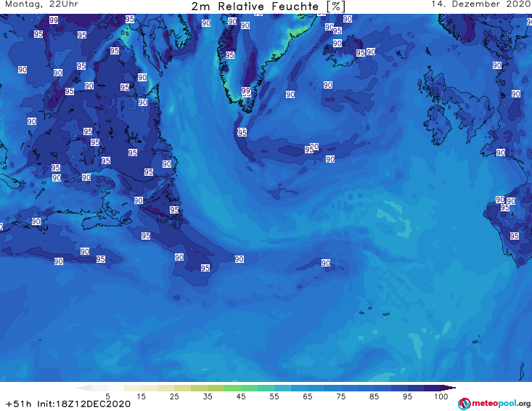
Task: Click the colorbar tick label '75'
Action: click(341, 396)
